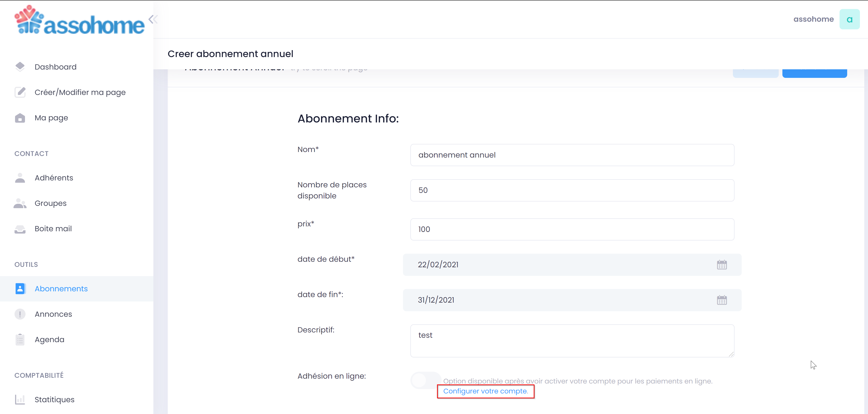The image size is (868, 414).
Task: Click the Adhérents person icon
Action: [20, 178]
